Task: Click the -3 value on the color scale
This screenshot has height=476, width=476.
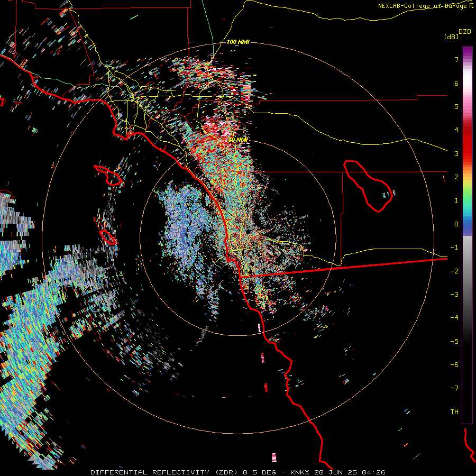Action: (454, 294)
